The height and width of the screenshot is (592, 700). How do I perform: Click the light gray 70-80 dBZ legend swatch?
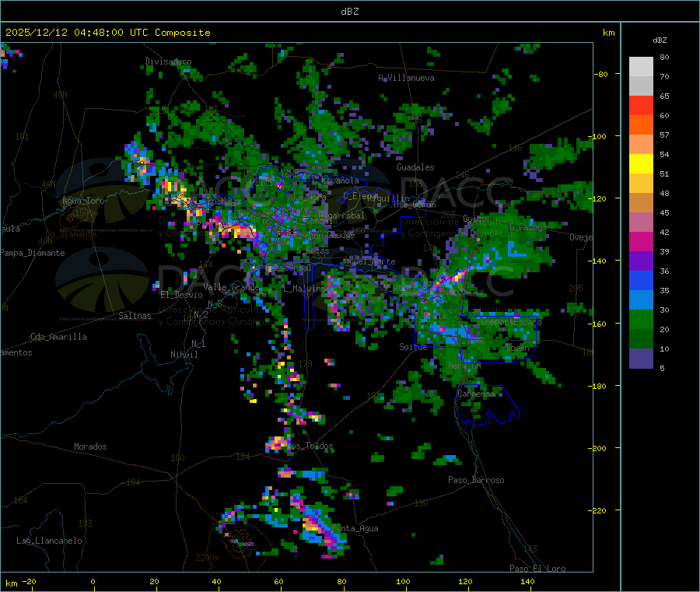pos(641,67)
